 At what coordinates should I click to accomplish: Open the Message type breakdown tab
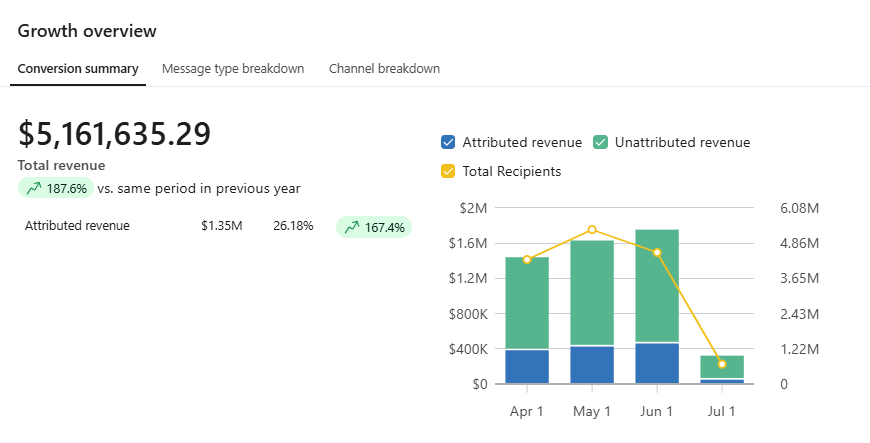[233, 69]
